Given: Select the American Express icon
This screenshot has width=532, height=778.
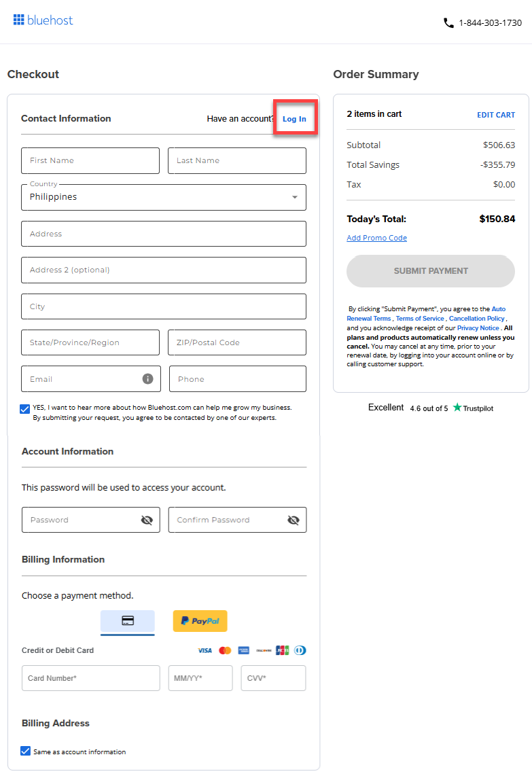Looking at the screenshot, I should [243, 650].
